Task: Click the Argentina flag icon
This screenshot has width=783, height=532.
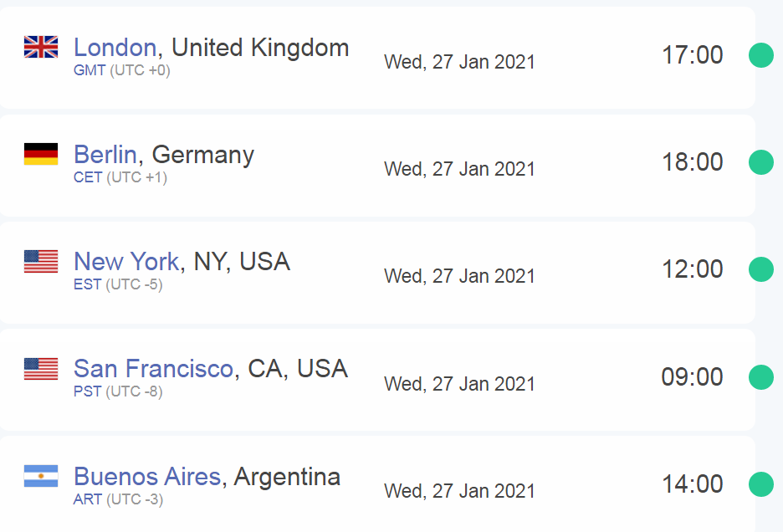Action: [41, 476]
